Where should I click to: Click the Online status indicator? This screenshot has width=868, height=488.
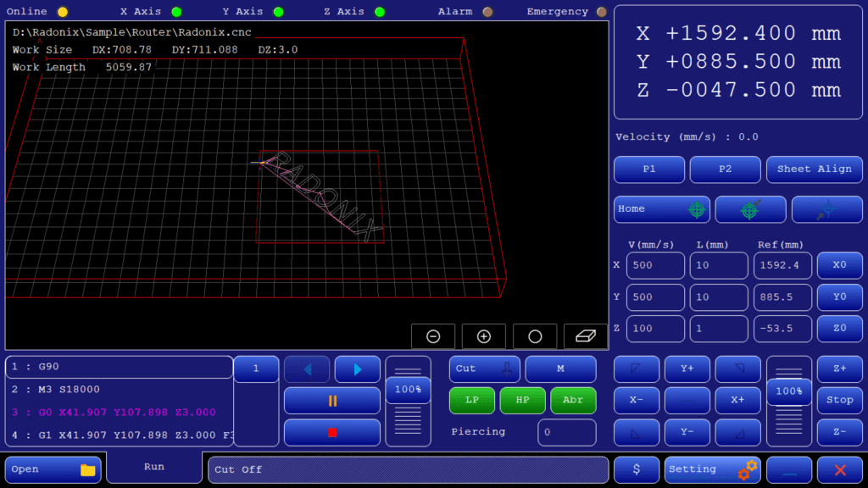(63, 12)
